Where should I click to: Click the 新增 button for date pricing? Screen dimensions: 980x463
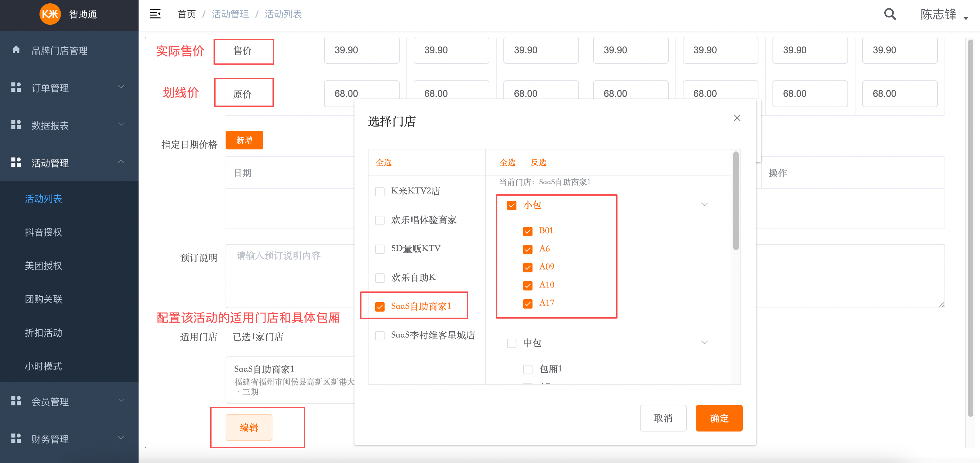pos(244,140)
